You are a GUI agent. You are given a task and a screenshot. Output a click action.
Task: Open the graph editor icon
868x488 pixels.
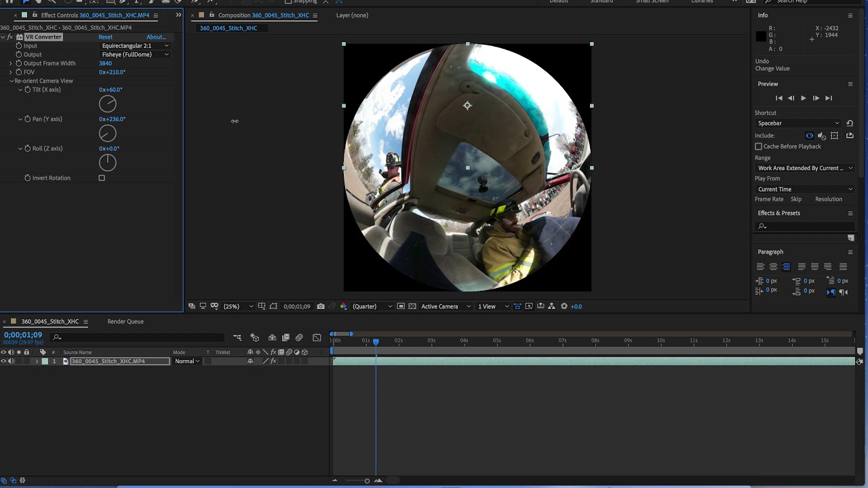tap(317, 338)
